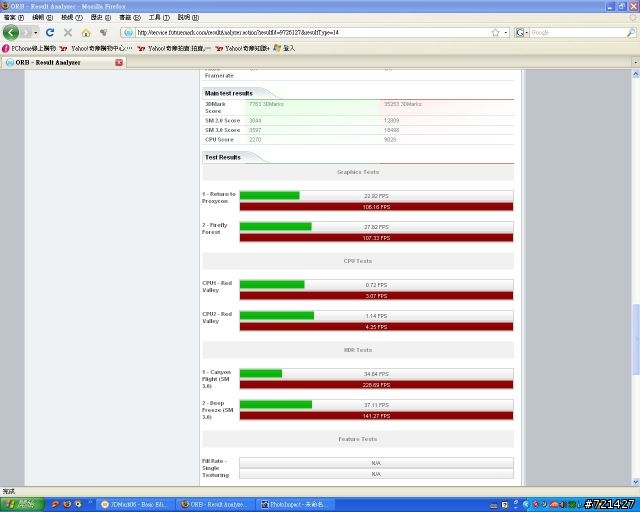640x512 pixels.
Task: Open the fifth menu (書籤 B)
Action: 130,17
